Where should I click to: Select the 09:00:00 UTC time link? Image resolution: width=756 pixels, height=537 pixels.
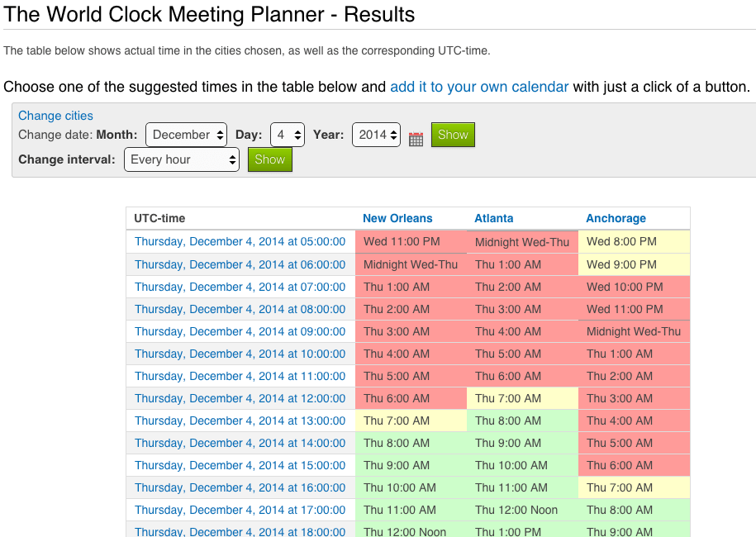(x=240, y=331)
